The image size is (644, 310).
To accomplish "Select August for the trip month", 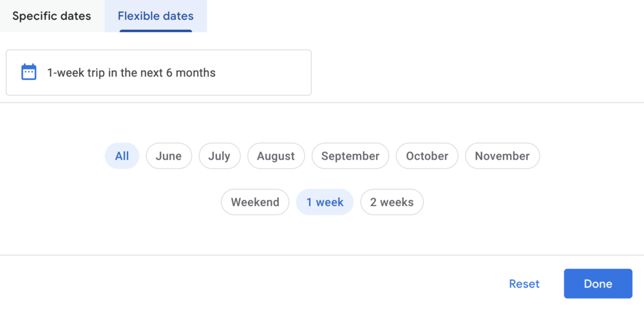I will pyautogui.click(x=276, y=156).
